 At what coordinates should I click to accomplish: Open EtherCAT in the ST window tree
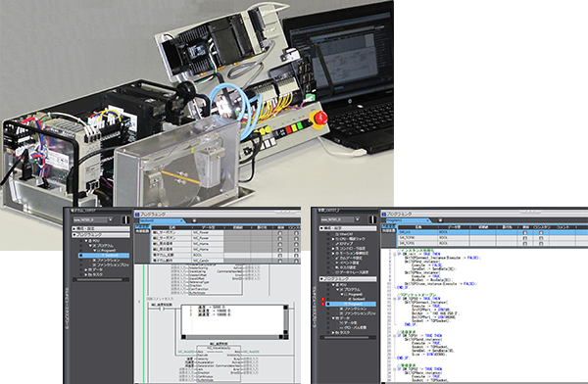tap(343, 234)
